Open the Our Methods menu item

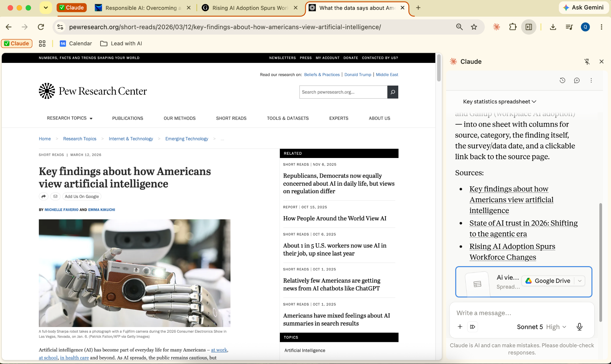click(x=180, y=118)
